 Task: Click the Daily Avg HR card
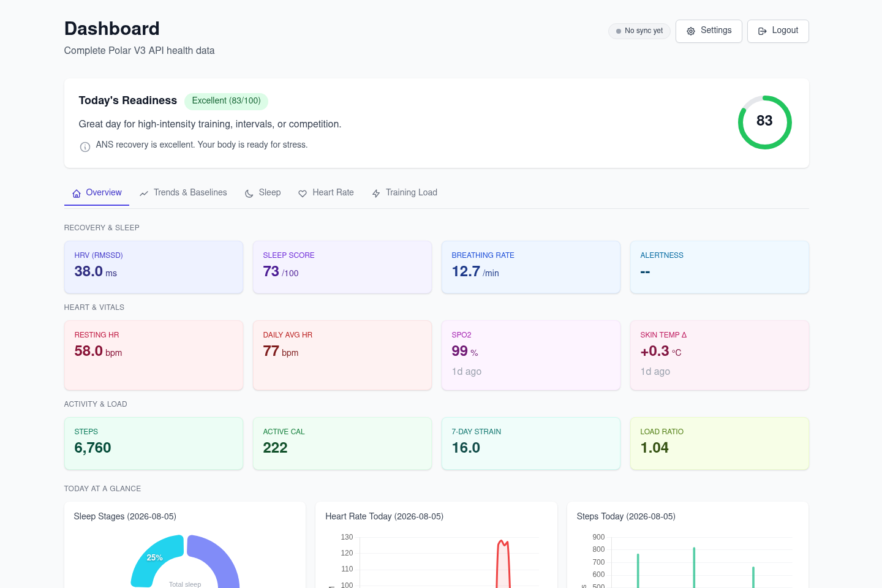click(x=342, y=355)
